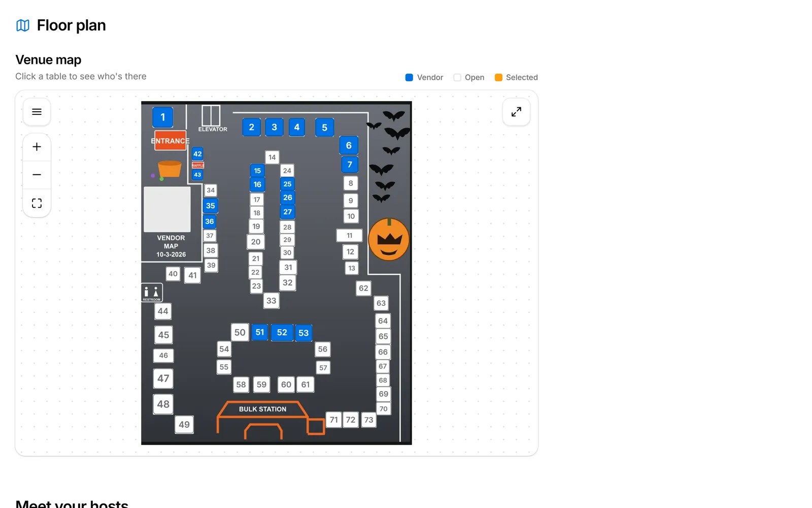Click open table 49
Image resolution: width=812 pixels, height=508 pixels.
tap(184, 425)
